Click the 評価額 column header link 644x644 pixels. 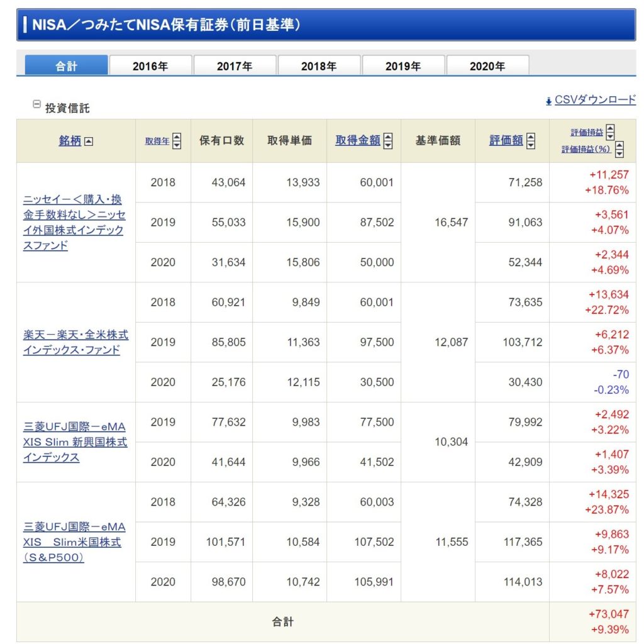506,141
